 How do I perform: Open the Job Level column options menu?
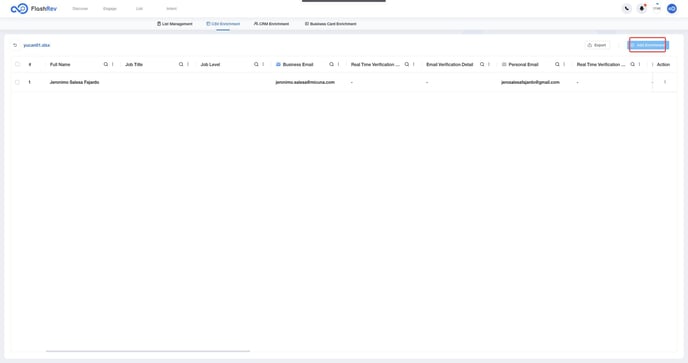click(263, 65)
